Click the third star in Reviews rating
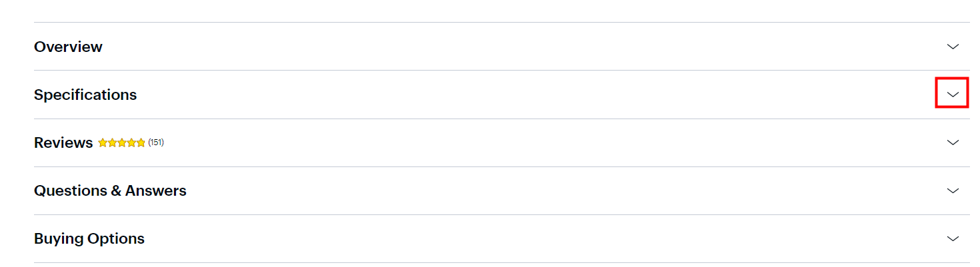Image resolution: width=980 pixels, height=267 pixels. coord(121,142)
